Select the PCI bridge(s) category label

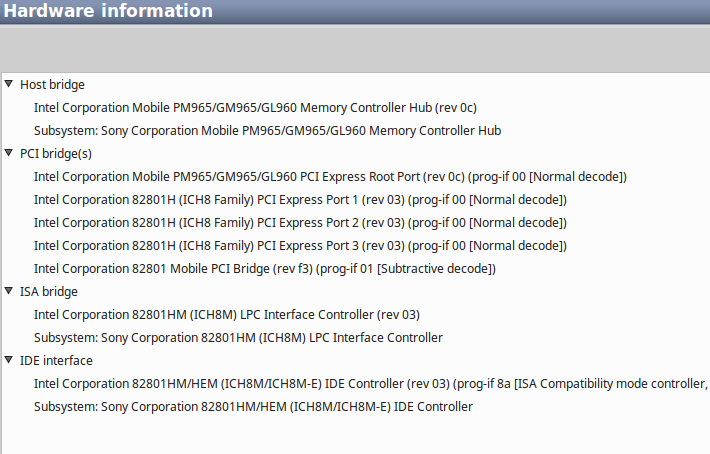tap(56, 153)
